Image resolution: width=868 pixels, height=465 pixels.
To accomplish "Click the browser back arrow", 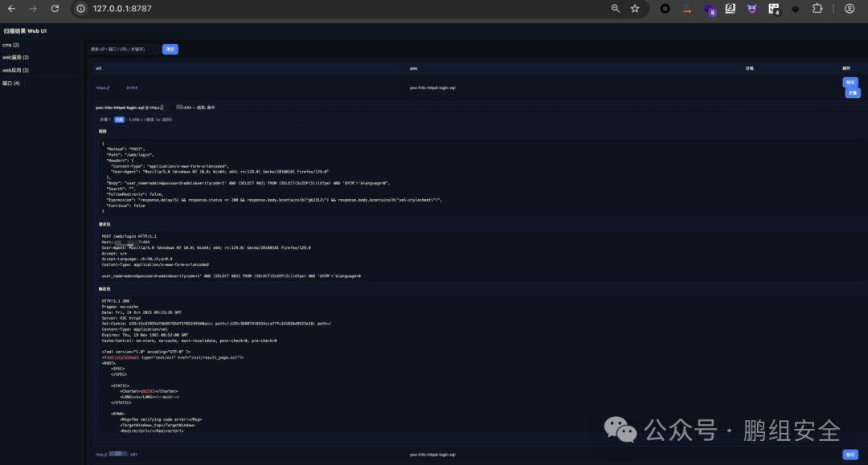I will pos(11,9).
